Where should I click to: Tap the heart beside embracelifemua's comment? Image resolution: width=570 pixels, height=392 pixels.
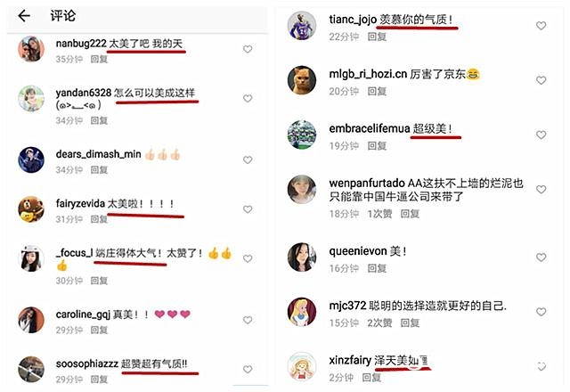coord(541,135)
